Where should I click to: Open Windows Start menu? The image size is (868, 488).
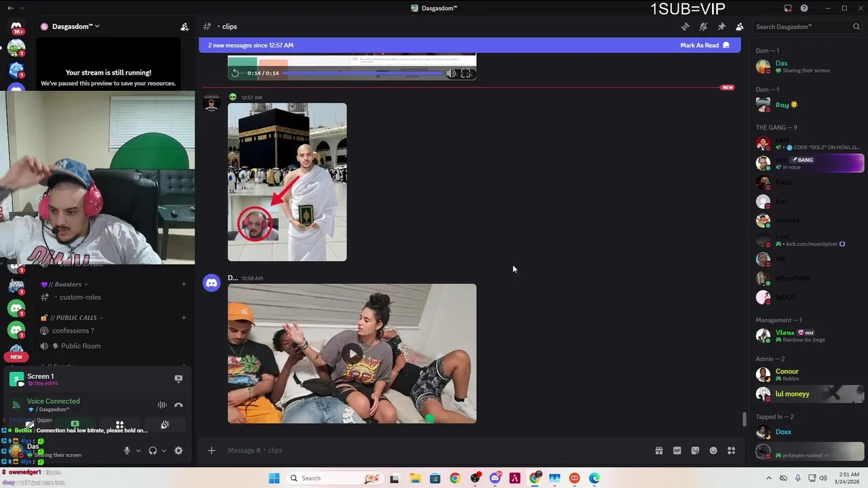(274, 479)
